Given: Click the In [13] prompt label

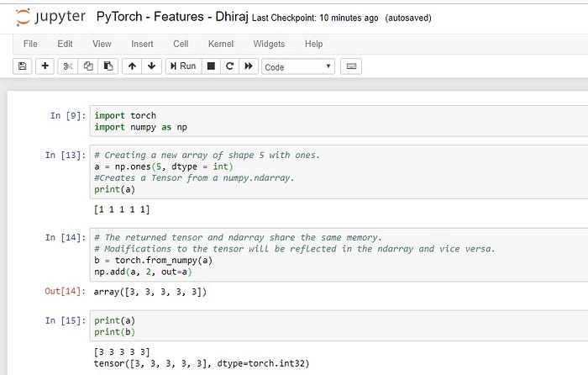Looking at the screenshot, I should [x=66, y=155].
